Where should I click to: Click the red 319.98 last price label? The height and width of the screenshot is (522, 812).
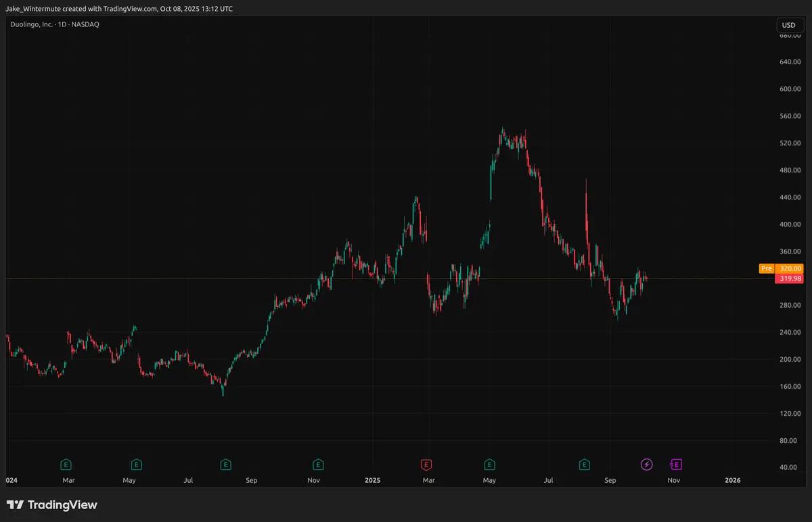788,279
